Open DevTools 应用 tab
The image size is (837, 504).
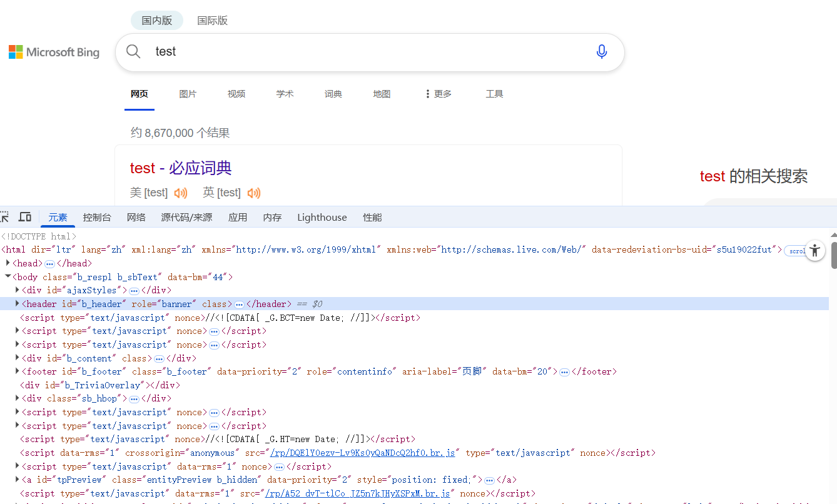pos(238,217)
